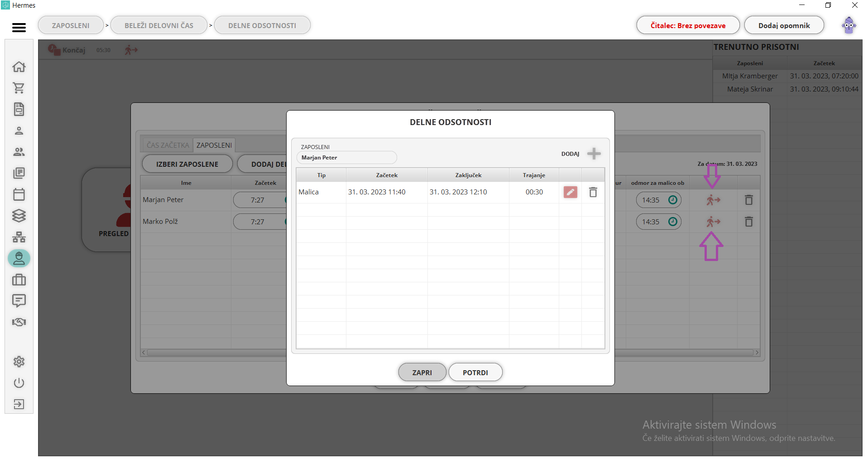Screen dimensions: 868x464
Task: Open shopping cart icon in sidebar
Action: pyautogui.click(x=19, y=88)
